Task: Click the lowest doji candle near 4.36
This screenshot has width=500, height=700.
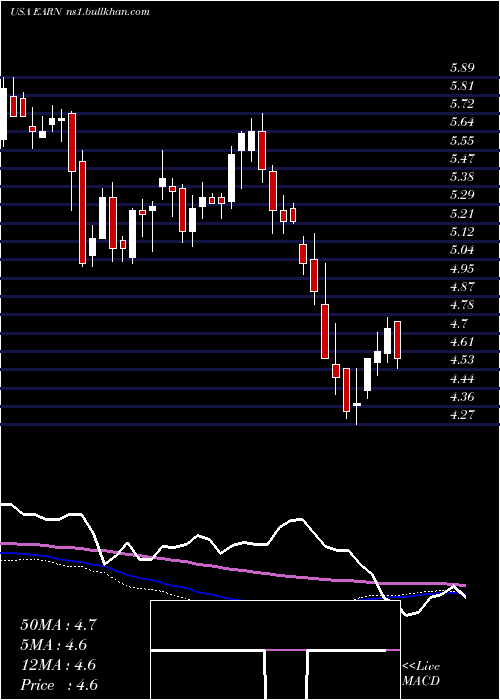Action: coord(357,404)
